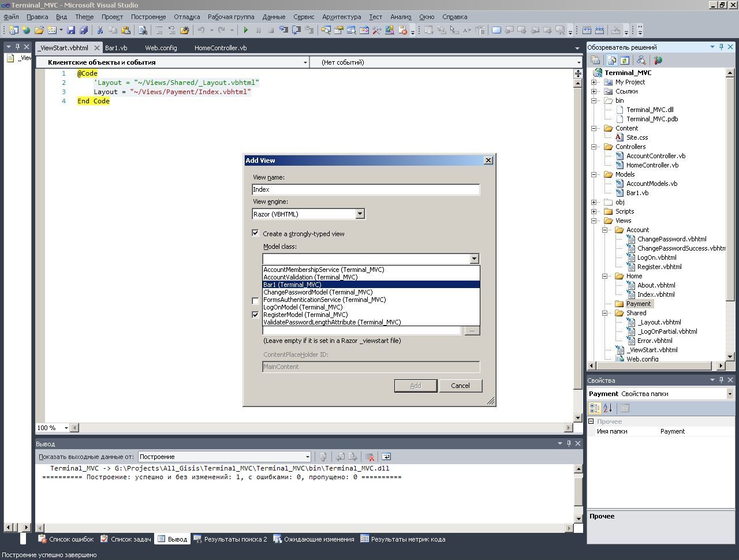Click the Undo arrow icon
The image size is (739, 560).
[201, 30]
